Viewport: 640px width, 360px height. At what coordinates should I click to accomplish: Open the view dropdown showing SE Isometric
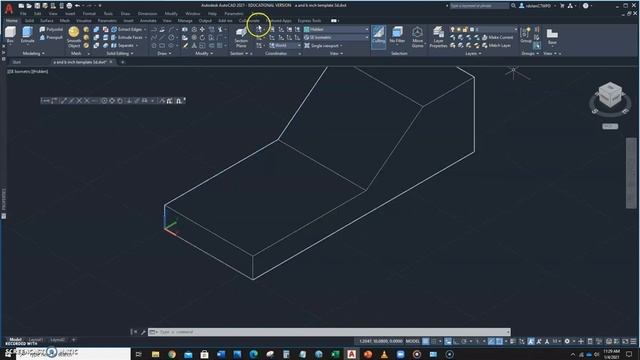coord(336,37)
